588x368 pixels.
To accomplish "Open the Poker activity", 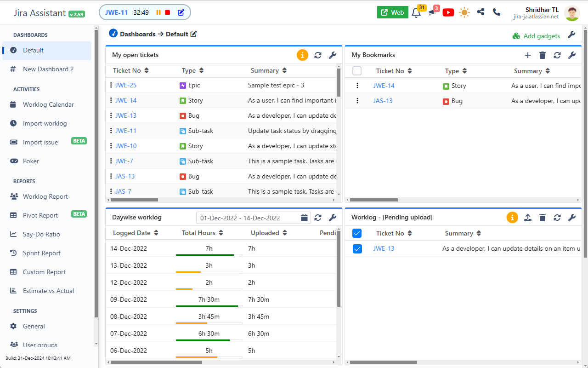I will 47,161.
